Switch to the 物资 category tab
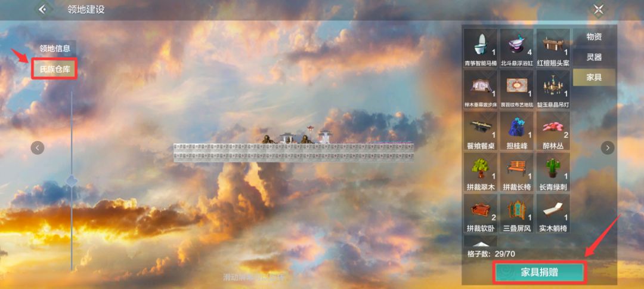The width and height of the screenshot is (644, 289). click(595, 36)
